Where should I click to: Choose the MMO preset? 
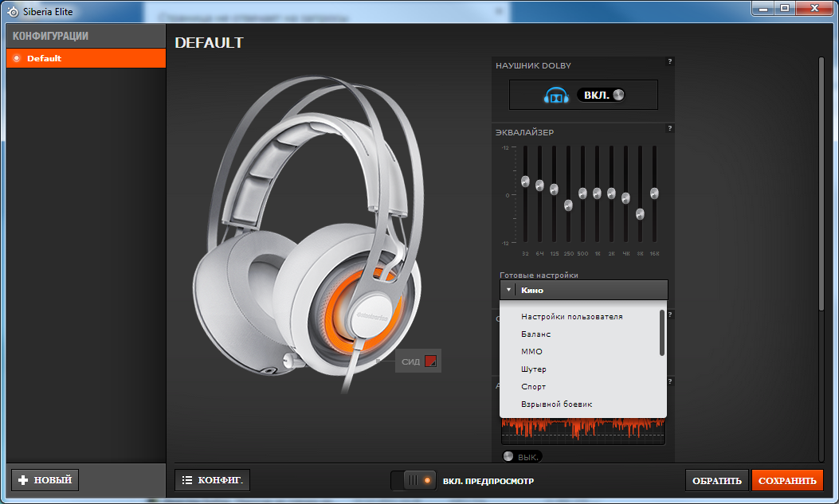tap(532, 352)
